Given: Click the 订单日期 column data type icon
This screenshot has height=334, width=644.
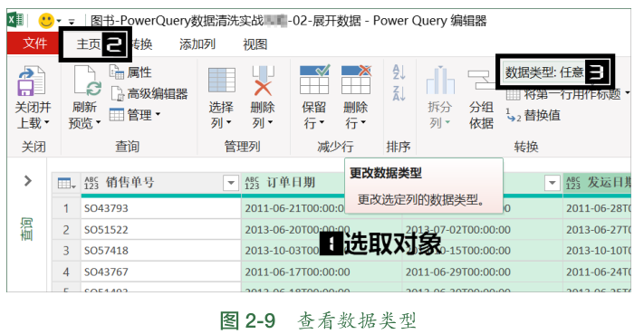Looking at the screenshot, I should [252, 183].
